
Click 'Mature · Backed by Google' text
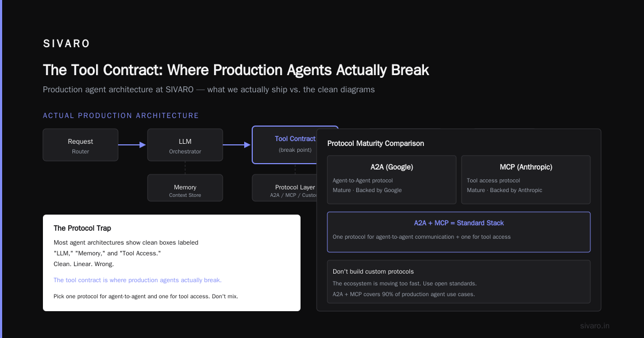367,190
